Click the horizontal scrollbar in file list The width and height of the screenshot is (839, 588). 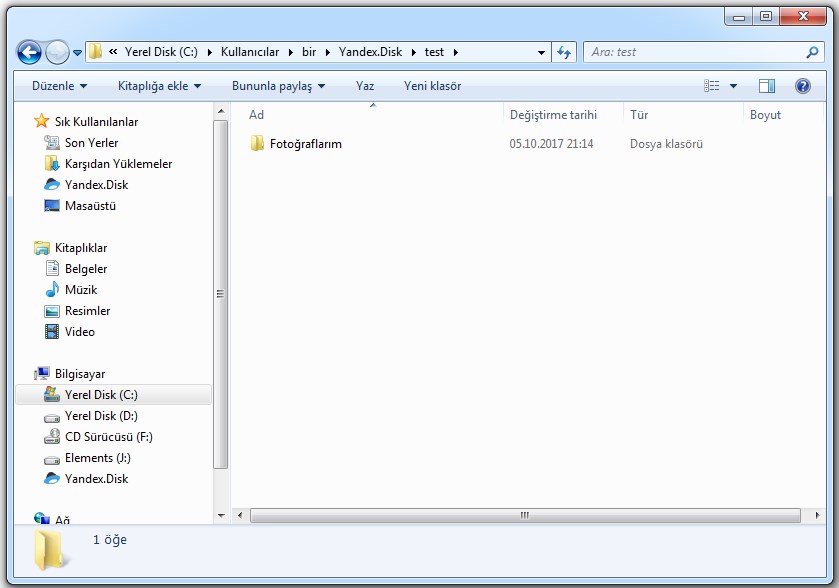pos(524,516)
